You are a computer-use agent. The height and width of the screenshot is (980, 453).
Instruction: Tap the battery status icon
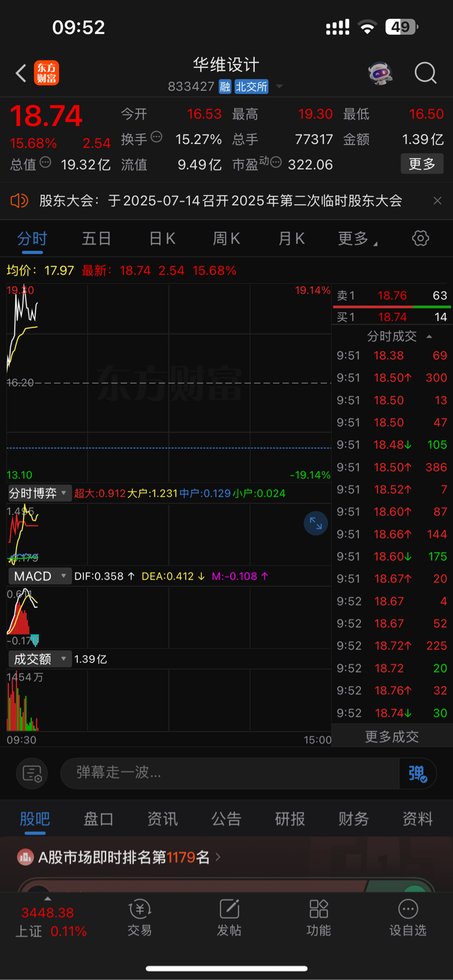click(402, 27)
